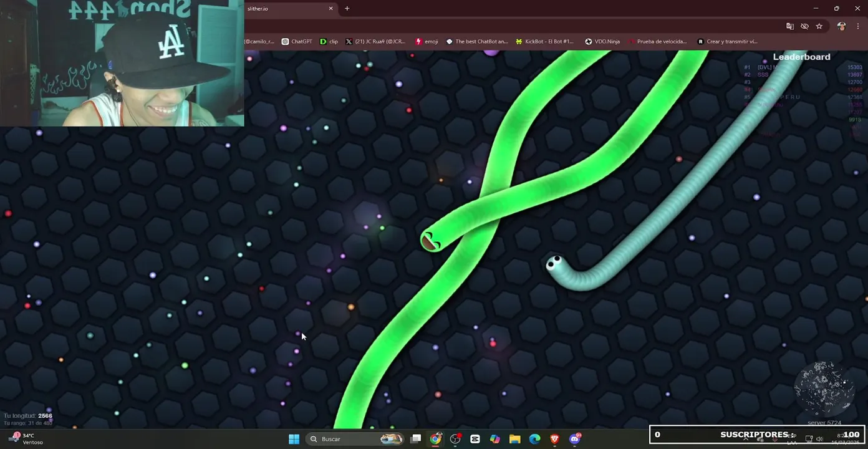Open the Chrome profile avatar
The image size is (868, 449).
point(841,26)
